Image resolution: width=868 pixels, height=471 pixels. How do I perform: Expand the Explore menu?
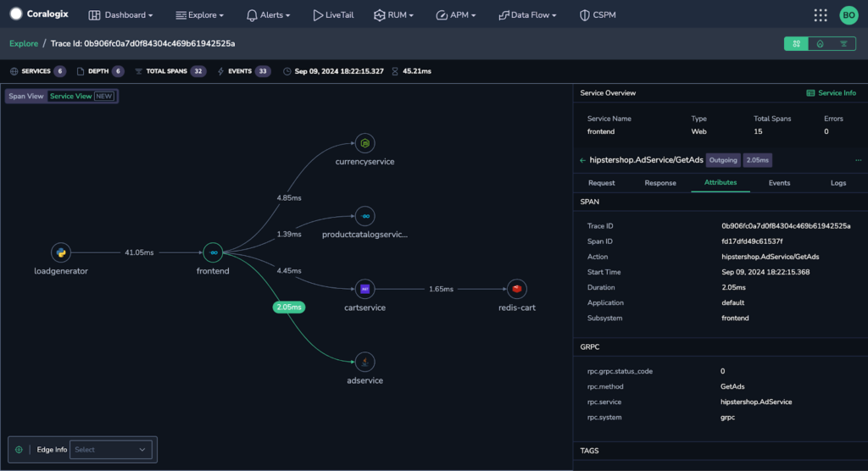point(199,15)
